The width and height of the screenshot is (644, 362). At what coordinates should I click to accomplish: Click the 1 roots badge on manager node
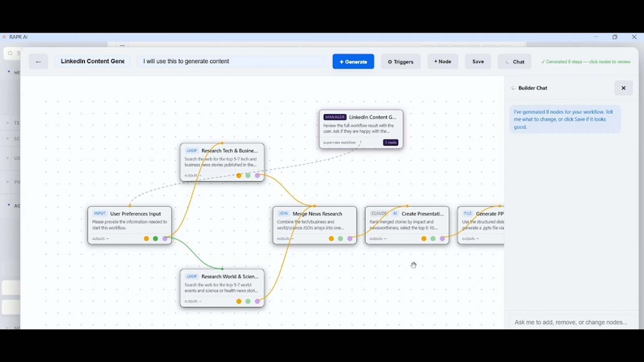(390, 142)
